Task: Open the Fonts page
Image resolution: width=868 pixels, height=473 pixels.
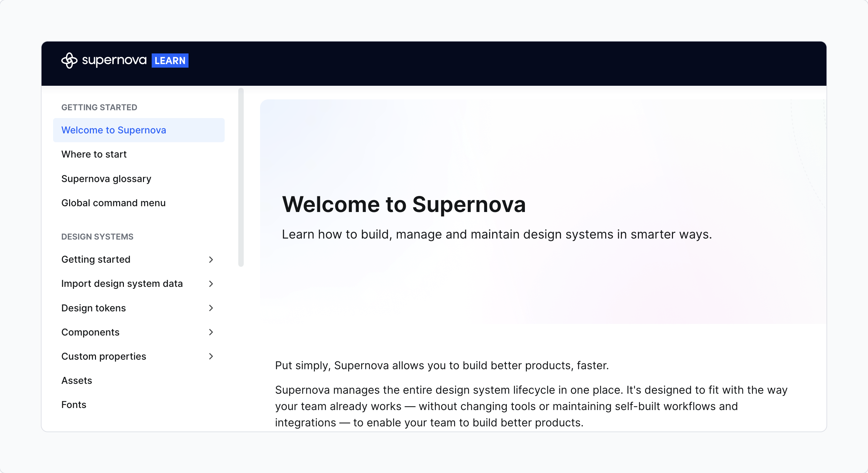Action: [x=74, y=405]
